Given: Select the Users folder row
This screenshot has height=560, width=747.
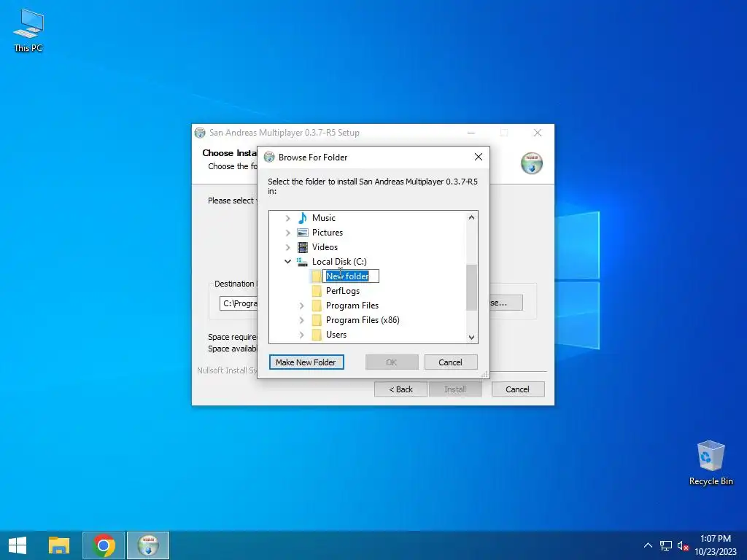Looking at the screenshot, I should [336, 335].
